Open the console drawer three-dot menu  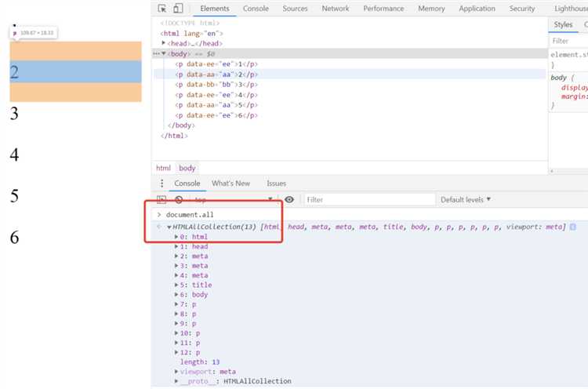pos(162,184)
